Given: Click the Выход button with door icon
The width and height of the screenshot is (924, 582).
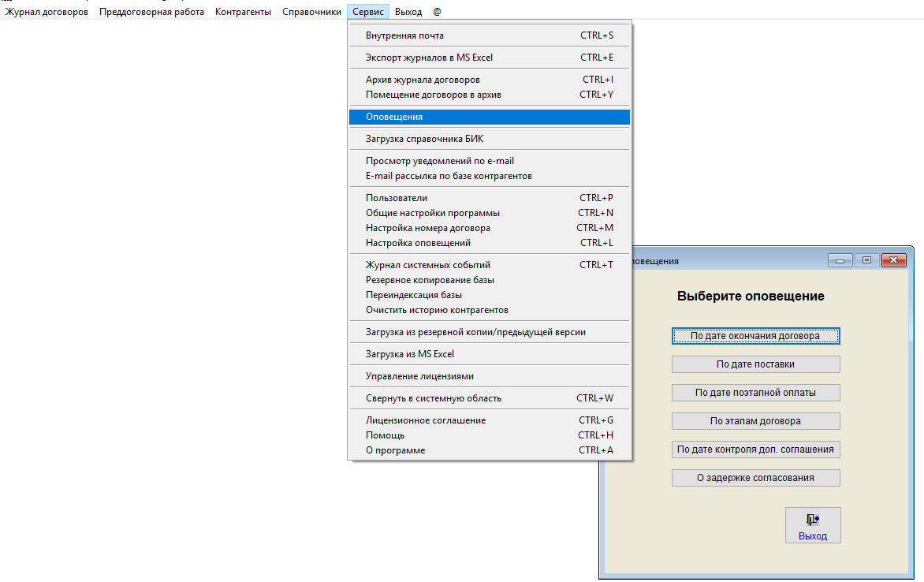Looking at the screenshot, I should click(812, 525).
